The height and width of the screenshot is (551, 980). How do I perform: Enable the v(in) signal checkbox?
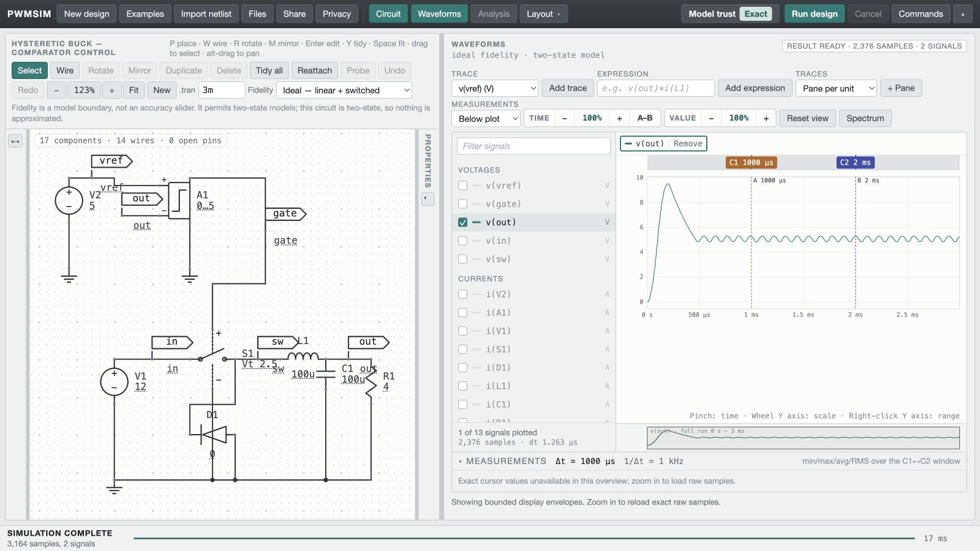pyautogui.click(x=463, y=241)
